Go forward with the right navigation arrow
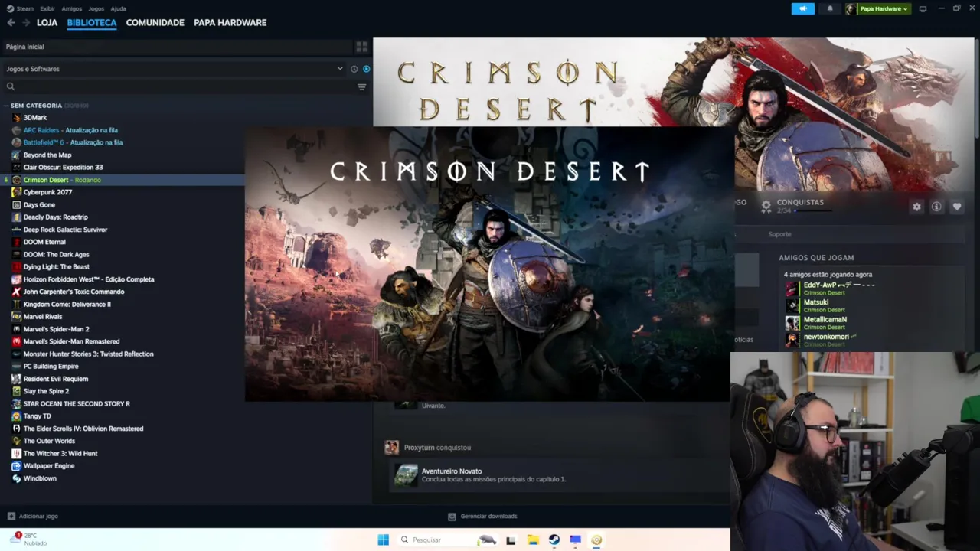The image size is (980, 551). tap(26, 23)
